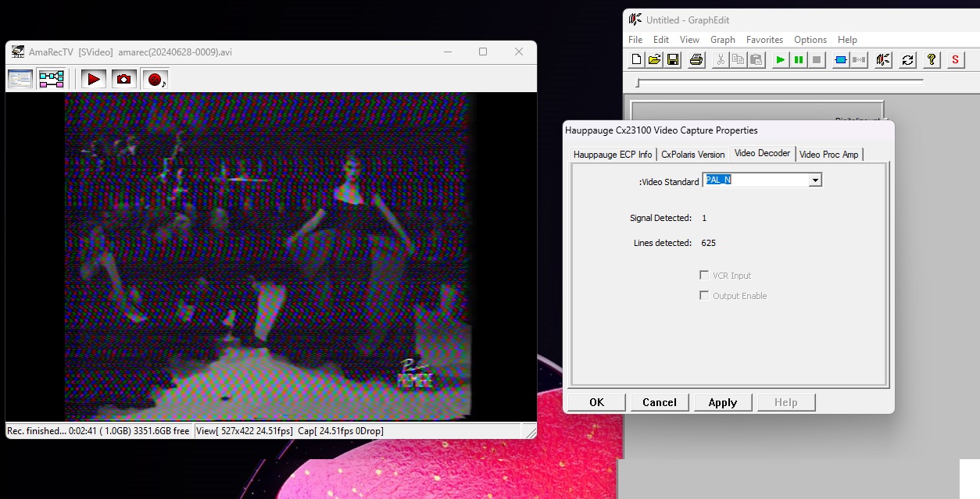This screenshot has height=499, width=980.
Task: Open help with yellow question mark icon
Action: pos(932,59)
